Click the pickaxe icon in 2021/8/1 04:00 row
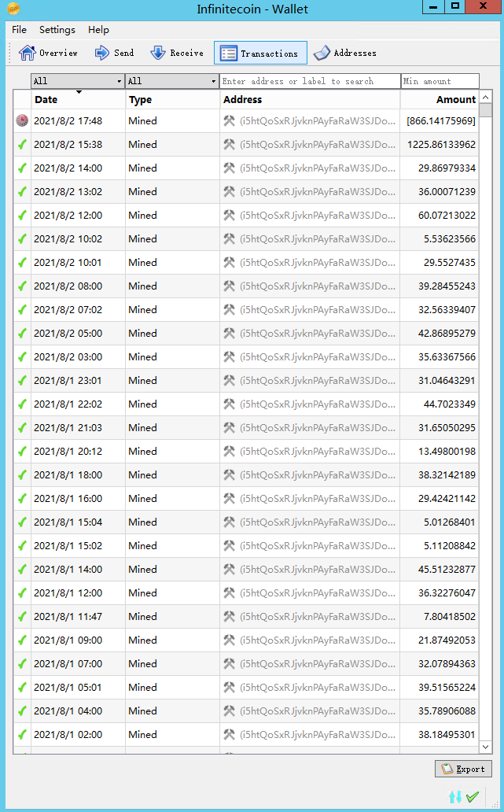 pyautogui.click(x=229, y=711)
